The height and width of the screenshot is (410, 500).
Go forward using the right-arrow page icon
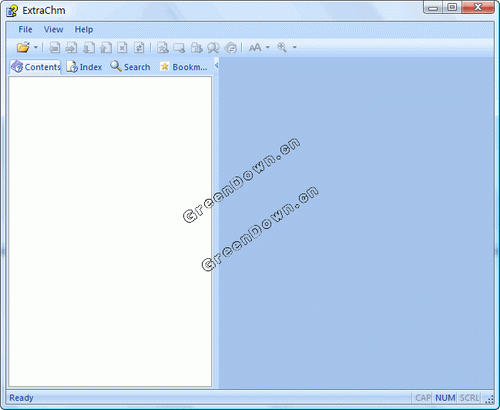point(71,48)
